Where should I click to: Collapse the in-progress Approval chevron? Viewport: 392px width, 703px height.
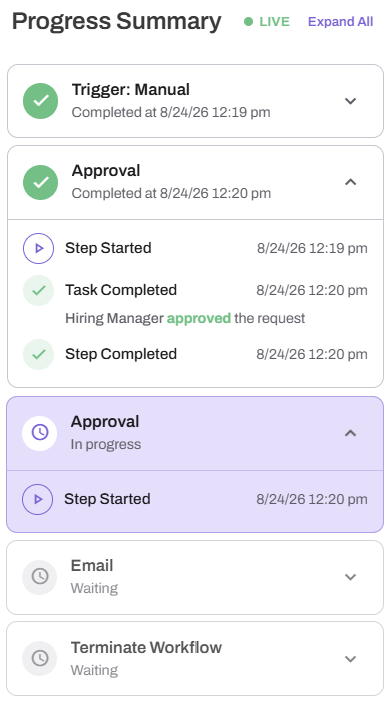pos(350,433)
